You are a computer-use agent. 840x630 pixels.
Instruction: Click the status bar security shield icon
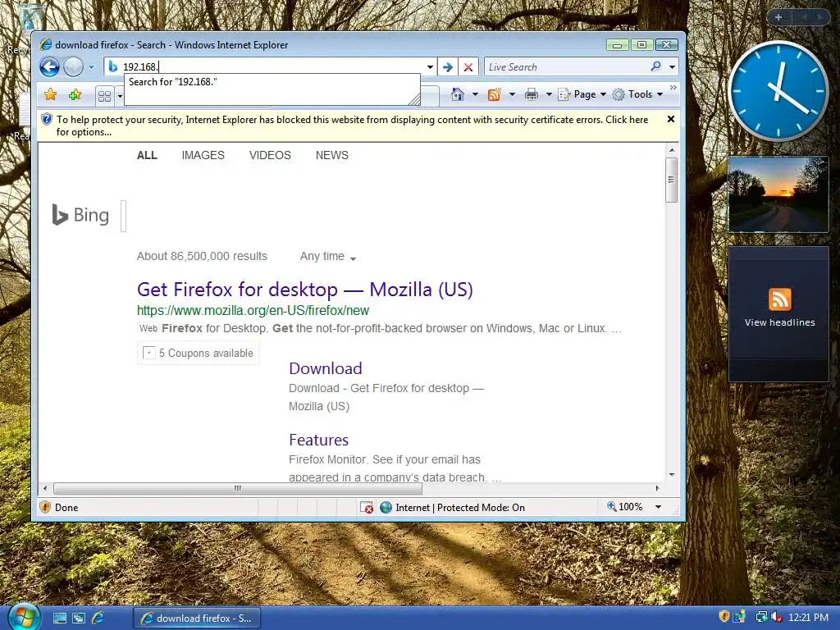pos(45,507)
